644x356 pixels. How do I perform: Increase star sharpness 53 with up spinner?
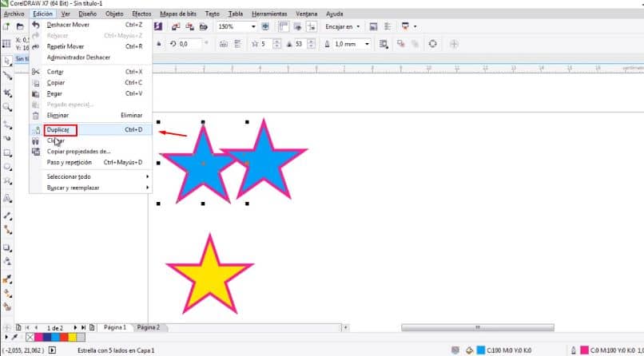312,42
